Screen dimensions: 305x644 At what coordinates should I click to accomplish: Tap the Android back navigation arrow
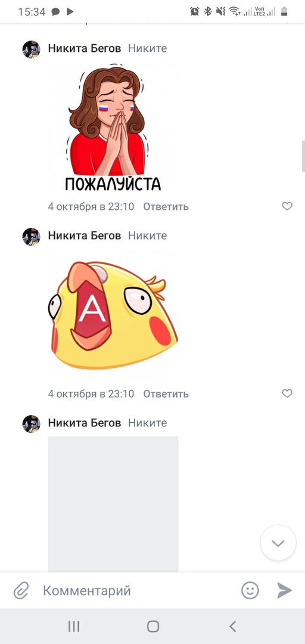pyautogui.click(x=233, y=626)
